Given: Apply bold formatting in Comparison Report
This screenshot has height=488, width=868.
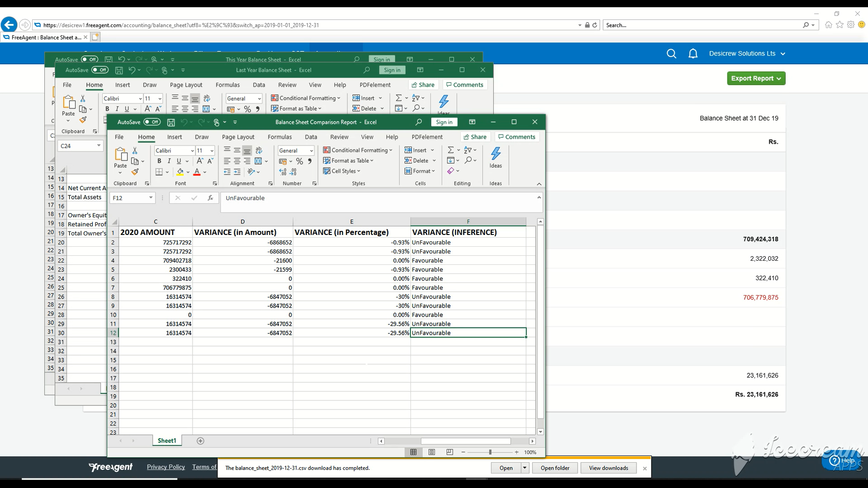Looking at the screenshot, I should (159, 161).
